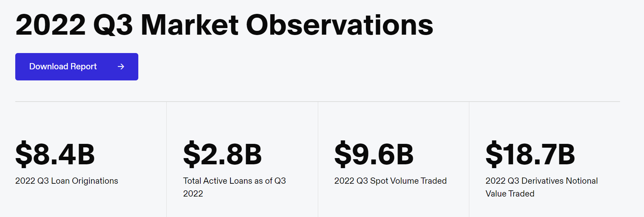Click the dollar sign of the $18.7B figure
Image resolution: width=644 pixels, height=217 pixels.
coord(494,154)
